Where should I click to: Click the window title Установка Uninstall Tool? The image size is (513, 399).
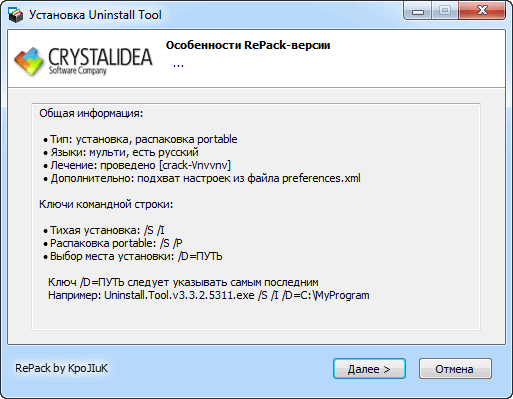pos(95,15)
